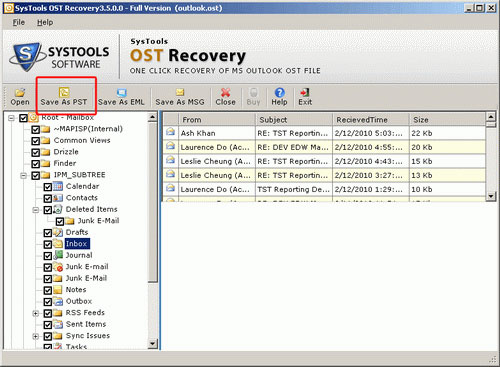Sort messages by From column header
The width and height of the screenshot is (500, 367).
click(217, 119)
